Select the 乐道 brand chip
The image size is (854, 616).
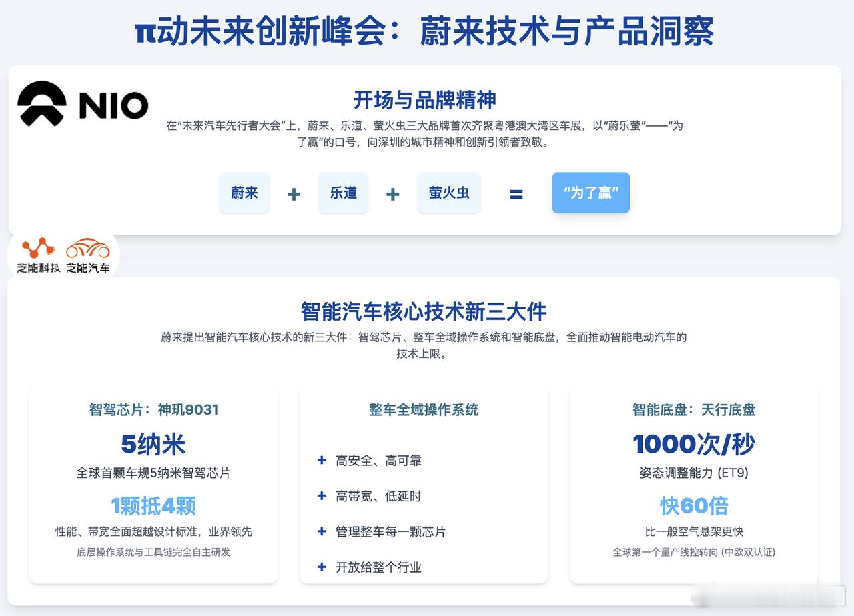(343, 193)
